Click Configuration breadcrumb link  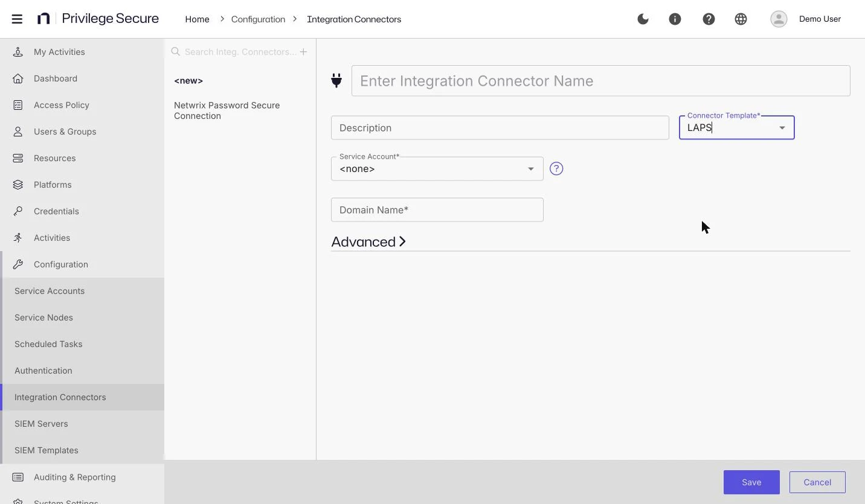point(258,19)
